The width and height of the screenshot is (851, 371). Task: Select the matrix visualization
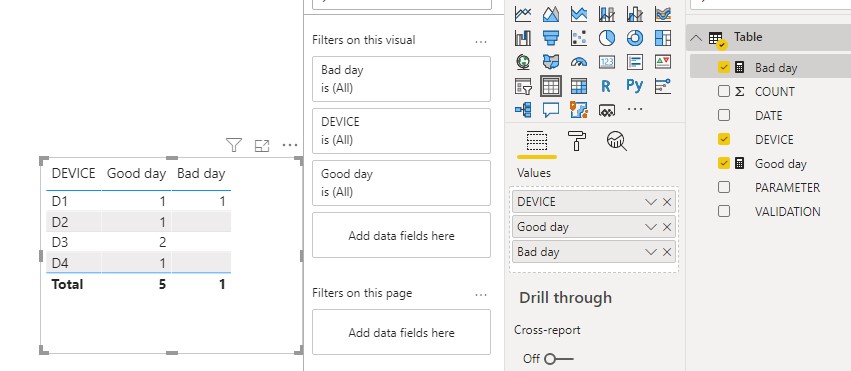[x=579, y=86]
